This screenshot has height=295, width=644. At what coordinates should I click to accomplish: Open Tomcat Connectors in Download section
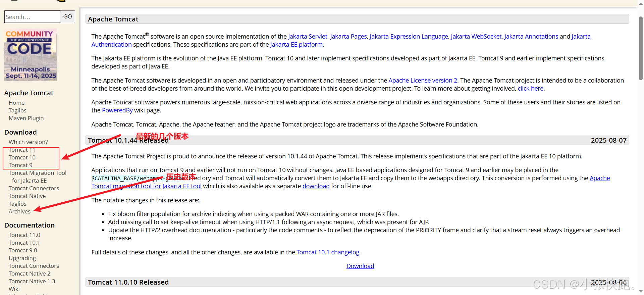coord(34,188)
